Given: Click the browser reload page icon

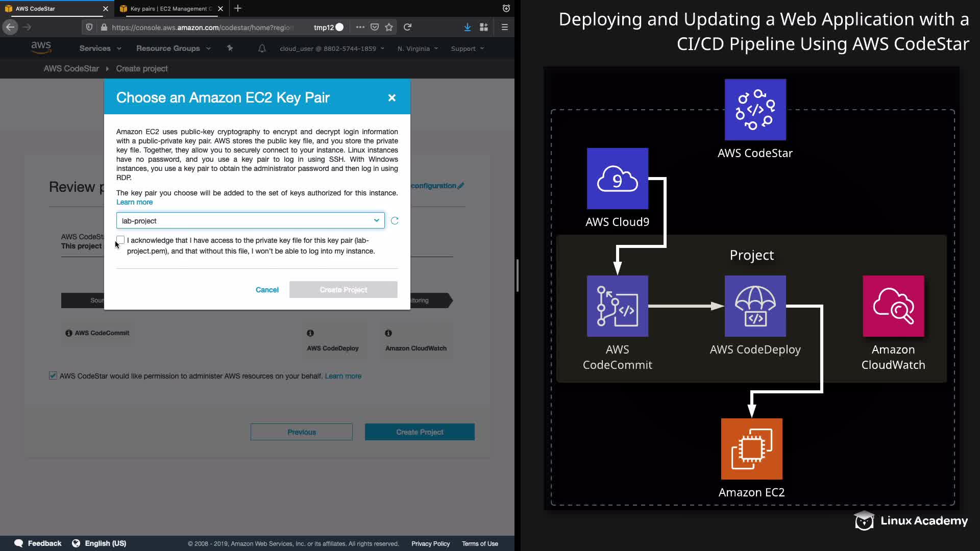Looking at the screenshot, I should [x=407, y=27].
